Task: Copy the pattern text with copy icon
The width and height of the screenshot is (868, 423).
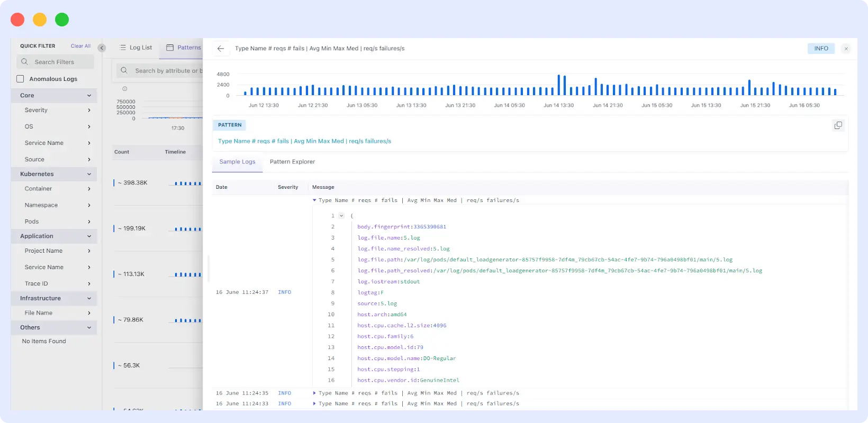Action: (838, 125)
